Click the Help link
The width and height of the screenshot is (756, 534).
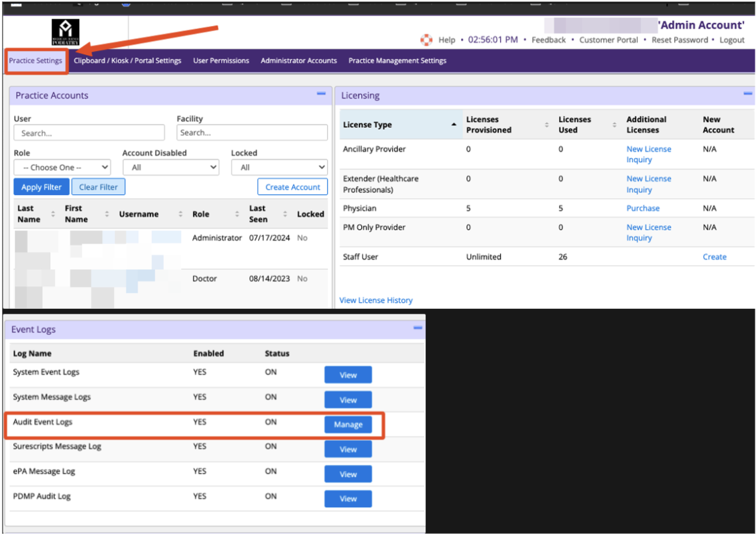pos(447,40)
